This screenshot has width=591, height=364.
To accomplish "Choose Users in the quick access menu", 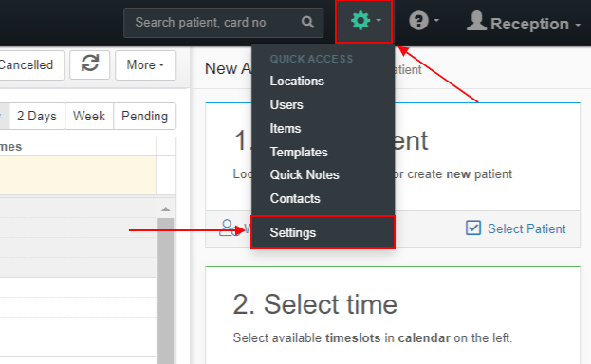I will (286, 105).
